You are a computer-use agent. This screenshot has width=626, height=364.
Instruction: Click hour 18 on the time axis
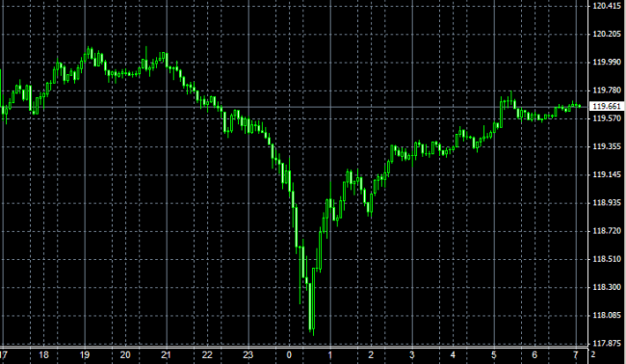[x=44, y=354]
